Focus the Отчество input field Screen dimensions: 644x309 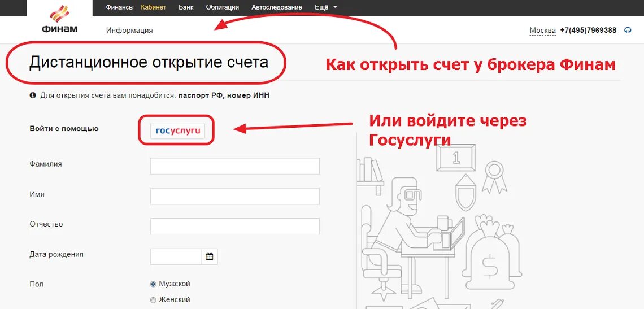(x=235, y=227)
